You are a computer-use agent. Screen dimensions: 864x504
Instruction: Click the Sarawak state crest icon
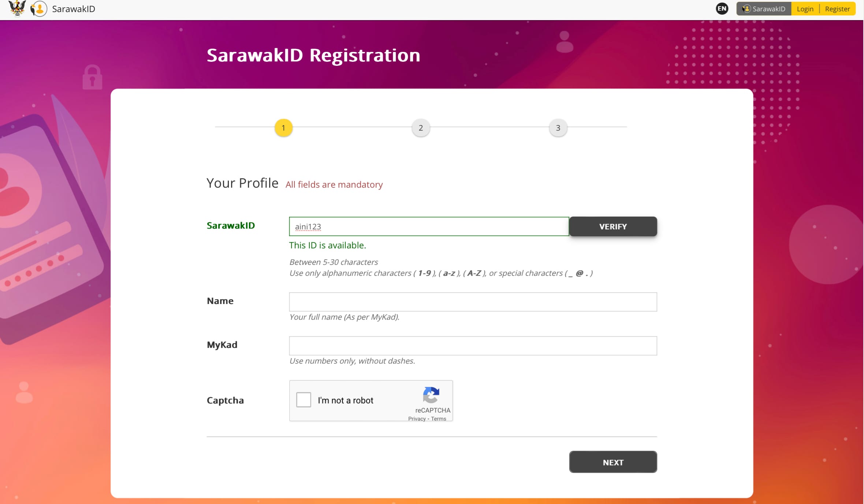(17, 8)
